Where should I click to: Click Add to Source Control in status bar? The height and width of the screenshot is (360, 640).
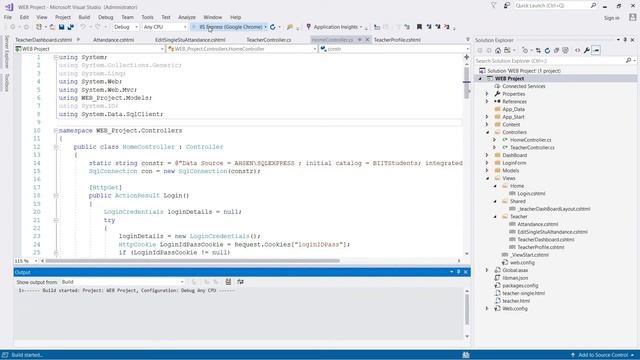coord(602,355)
